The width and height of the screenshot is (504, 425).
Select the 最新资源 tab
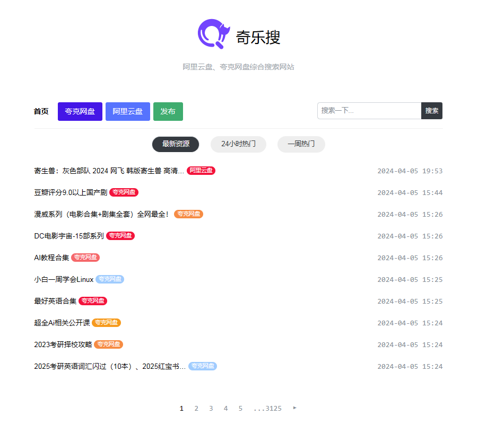coord(176,144)
